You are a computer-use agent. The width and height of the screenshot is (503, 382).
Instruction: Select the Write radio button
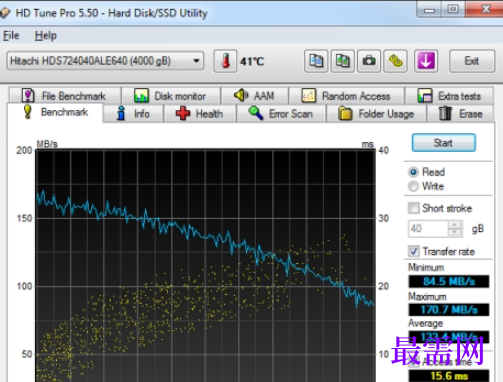click(413, 186)
